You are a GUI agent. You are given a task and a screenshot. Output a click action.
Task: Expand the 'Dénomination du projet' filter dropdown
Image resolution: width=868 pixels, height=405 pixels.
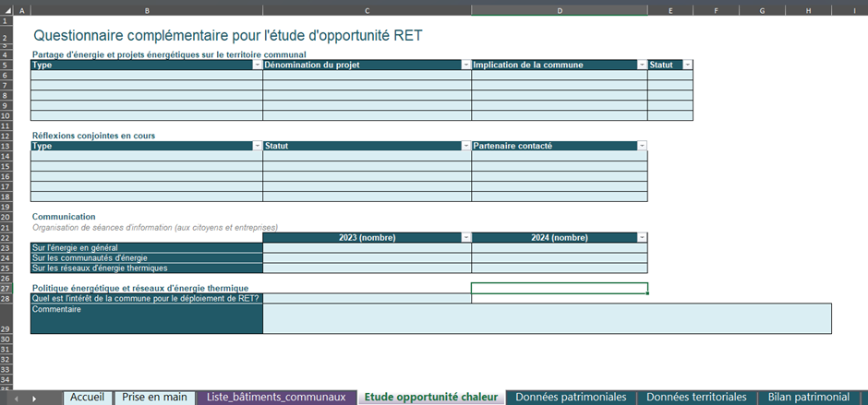tap(465, 66)
